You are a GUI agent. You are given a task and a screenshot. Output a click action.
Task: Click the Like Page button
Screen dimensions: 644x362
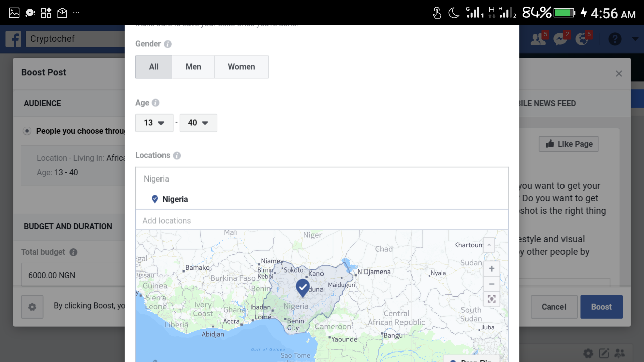click(569, 144)
